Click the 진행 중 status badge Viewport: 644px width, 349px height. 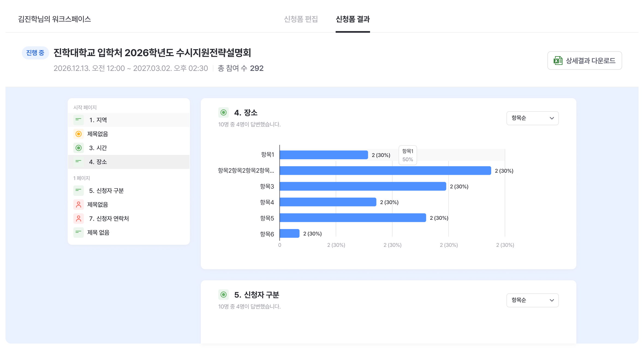(35, 53)
